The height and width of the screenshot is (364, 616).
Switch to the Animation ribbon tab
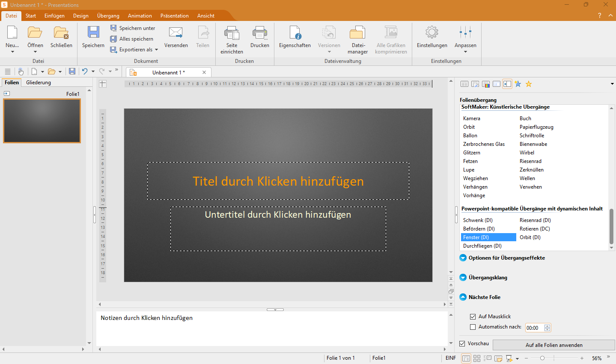point(140,16)
